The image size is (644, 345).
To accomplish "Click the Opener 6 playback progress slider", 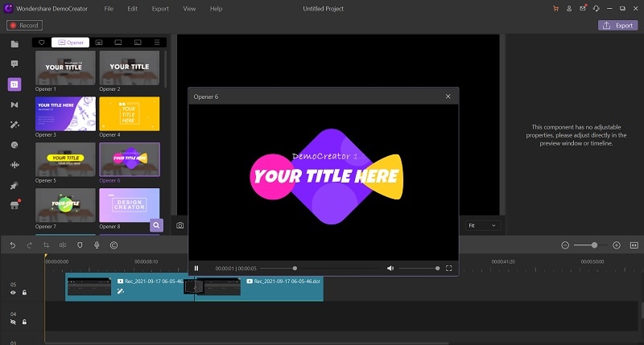I will point(320,269).
